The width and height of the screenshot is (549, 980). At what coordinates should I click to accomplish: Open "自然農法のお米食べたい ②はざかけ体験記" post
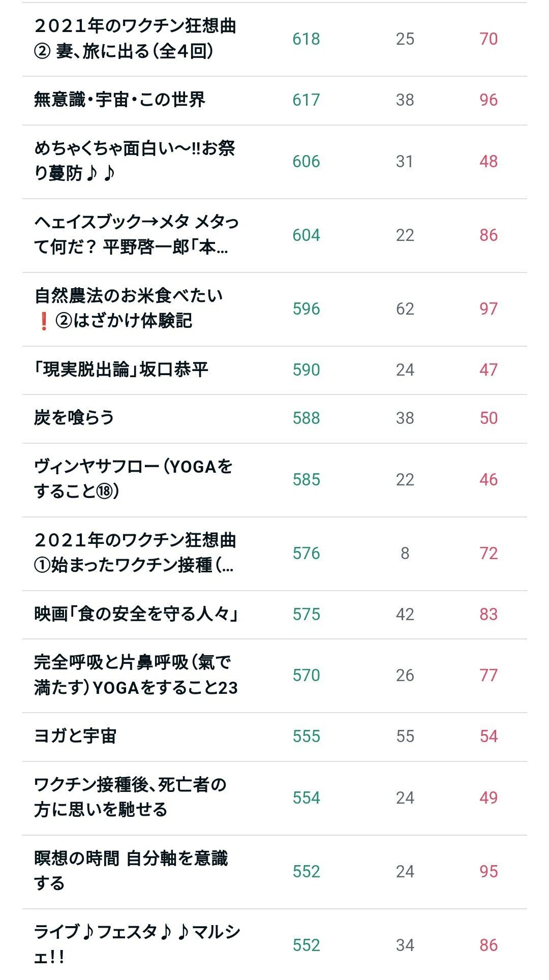tap(129, 309)
